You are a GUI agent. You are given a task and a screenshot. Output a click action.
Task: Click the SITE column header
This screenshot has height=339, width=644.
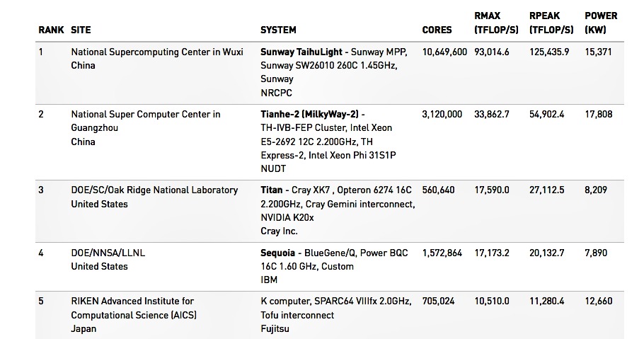(81, 30)
